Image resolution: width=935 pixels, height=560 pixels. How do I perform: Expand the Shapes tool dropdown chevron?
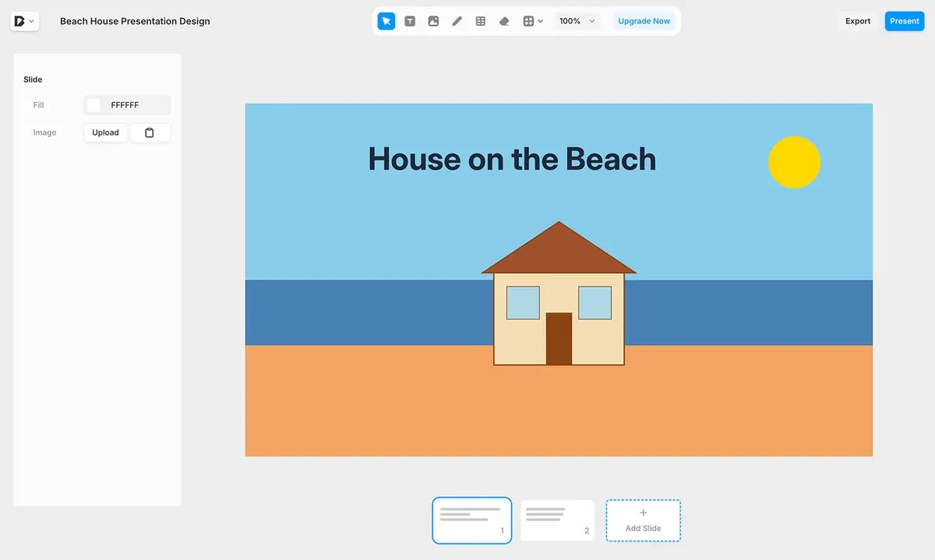pyautogui.click(x=541, y=21)
